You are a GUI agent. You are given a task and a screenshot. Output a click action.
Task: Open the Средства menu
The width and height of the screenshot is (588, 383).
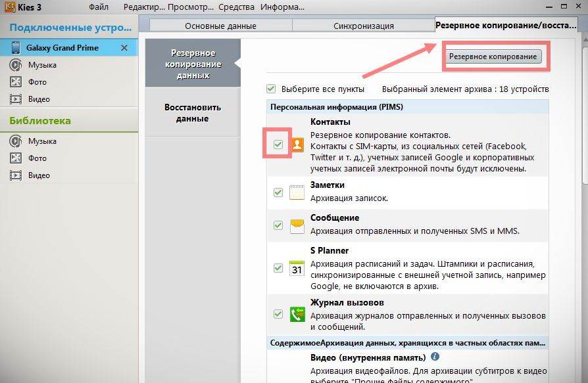236,7
